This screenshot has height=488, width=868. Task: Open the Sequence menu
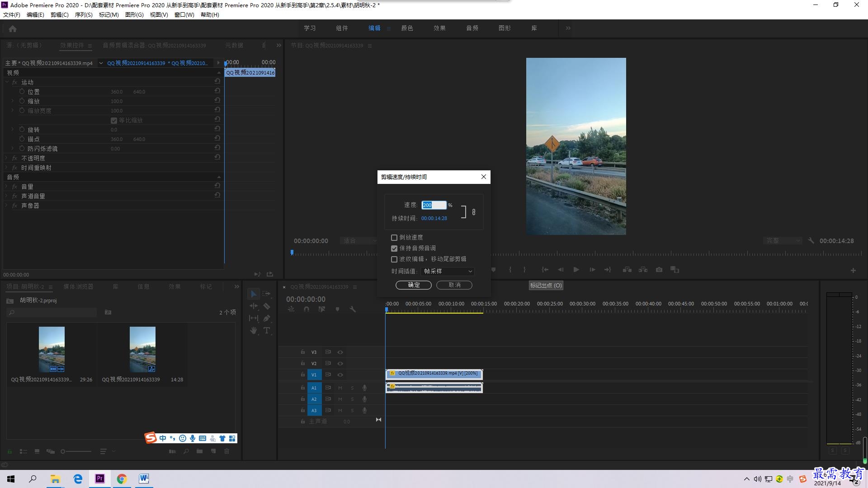coord(84,15)
